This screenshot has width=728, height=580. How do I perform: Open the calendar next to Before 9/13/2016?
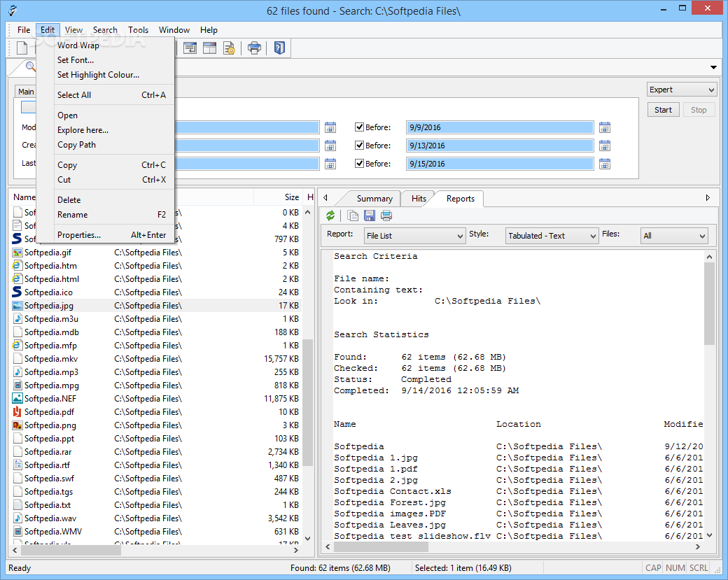coord(605,146)
